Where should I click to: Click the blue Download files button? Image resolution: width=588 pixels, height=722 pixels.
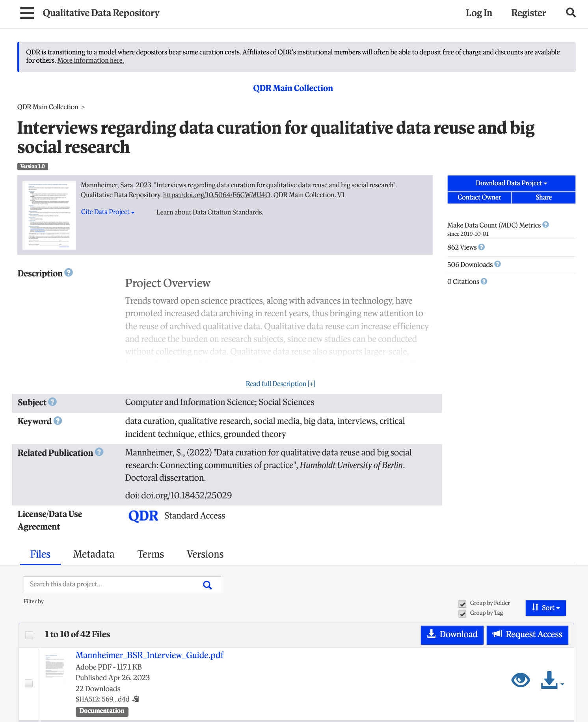(452, 635)
